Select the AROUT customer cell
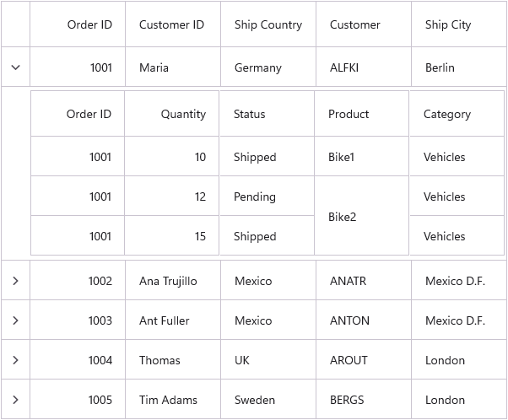The width and height of the screenshot is (508, 420). (364, 360)
